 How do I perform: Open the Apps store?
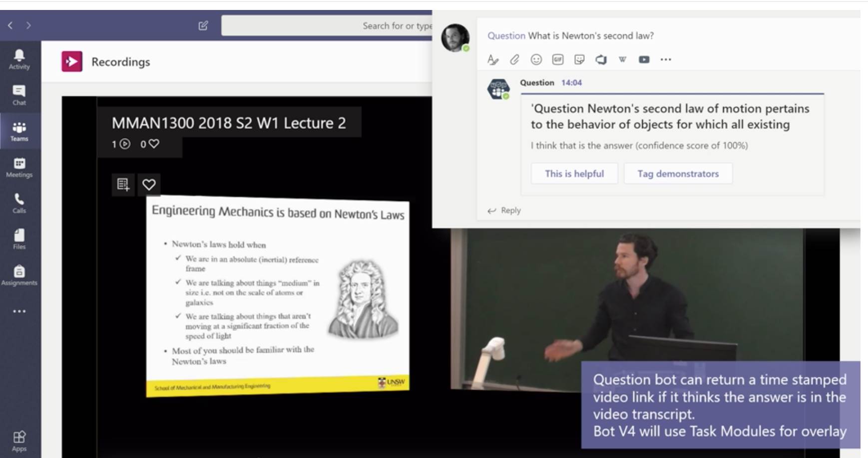19,441
